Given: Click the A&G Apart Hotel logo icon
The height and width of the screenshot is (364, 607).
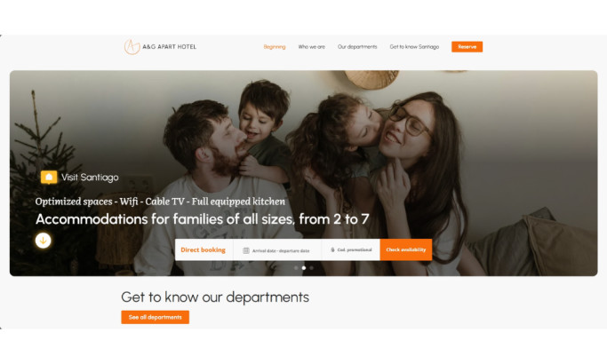Looking at the screenshot, I should point(132,47).
